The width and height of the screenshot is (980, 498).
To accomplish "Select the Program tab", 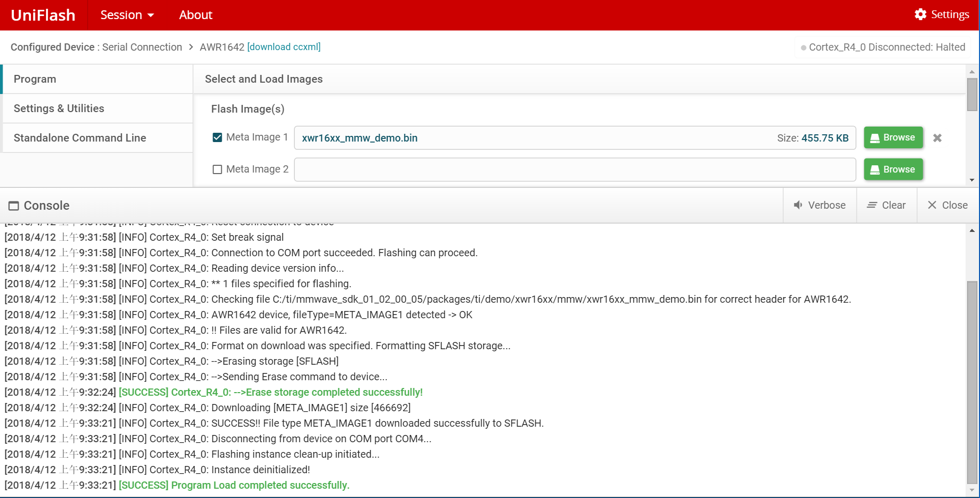I will pyautogui.click(x=98, y=79).
